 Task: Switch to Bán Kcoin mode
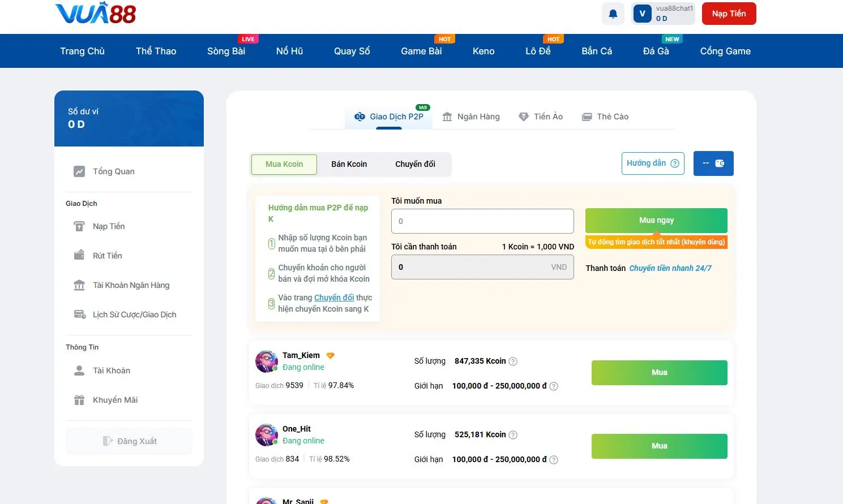point(349,164)
